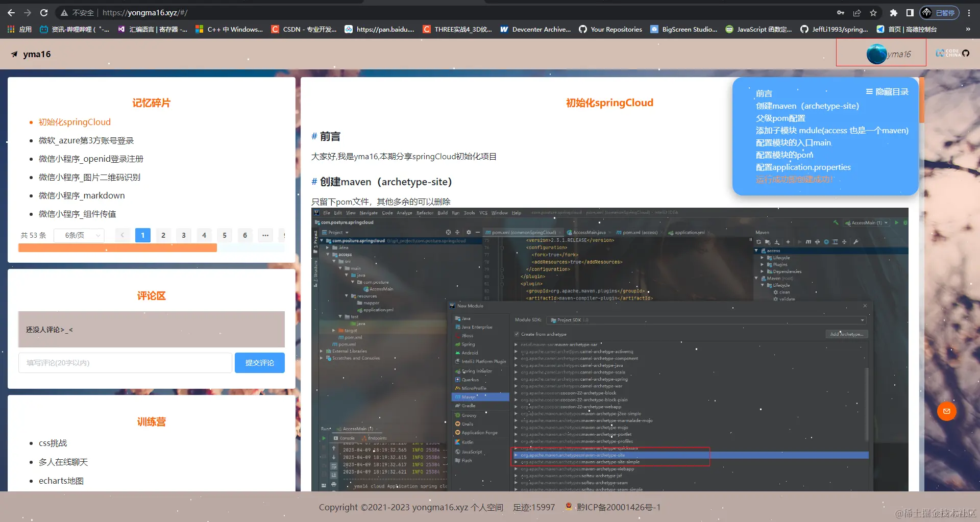Open the GitHub icon in the site header
Image resolution: width=980 pixels, height=522 pixels.
point(966,53)
